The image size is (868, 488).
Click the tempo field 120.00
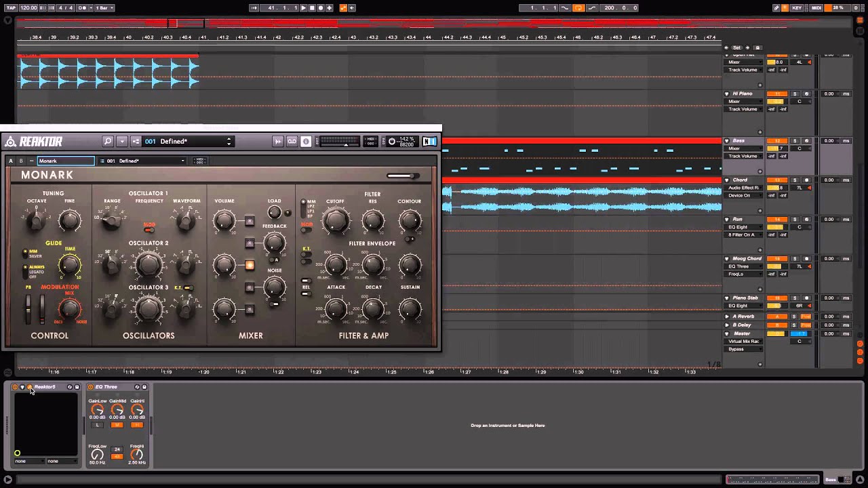point(28,8)
